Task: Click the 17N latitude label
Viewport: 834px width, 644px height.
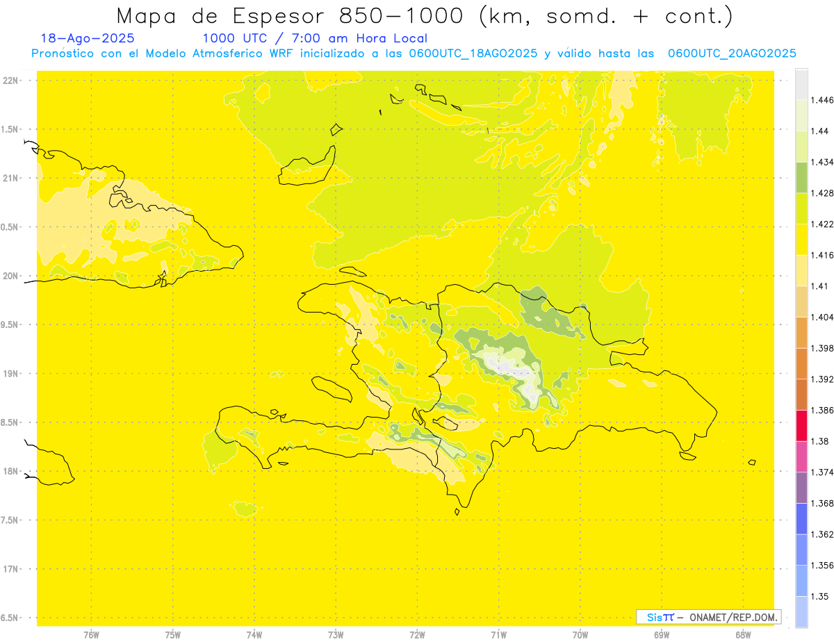Action: click(x=10, y=569)
